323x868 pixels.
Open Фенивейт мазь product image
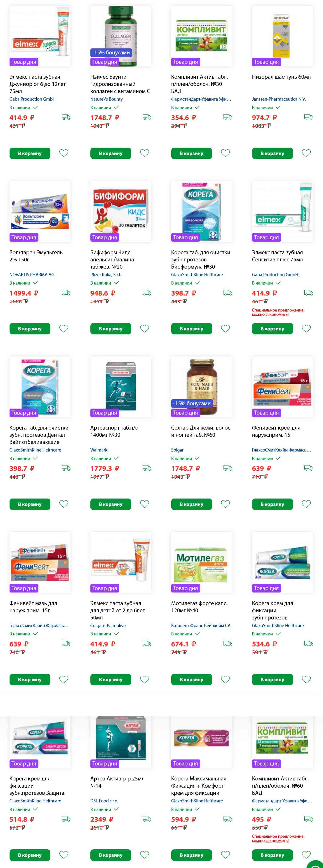point(40,562)
